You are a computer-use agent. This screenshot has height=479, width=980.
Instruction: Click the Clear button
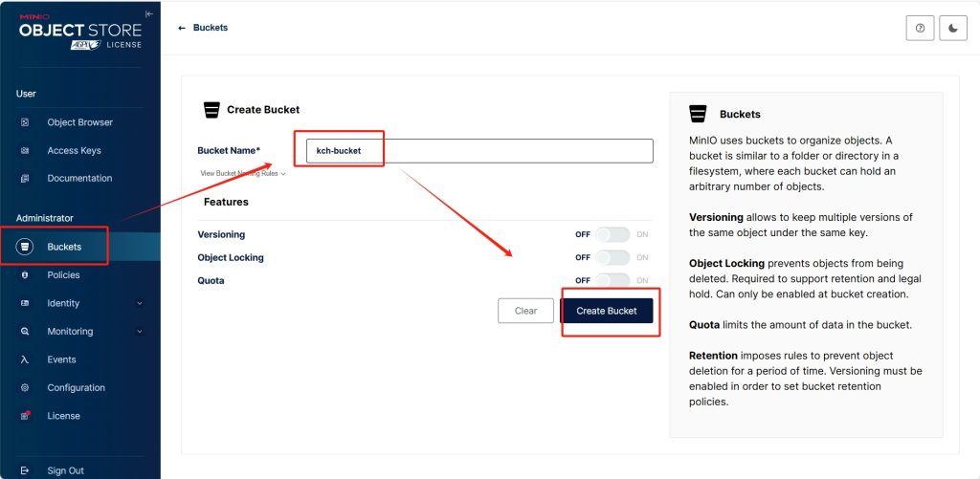pyautogui.click(x=525, y=311)
